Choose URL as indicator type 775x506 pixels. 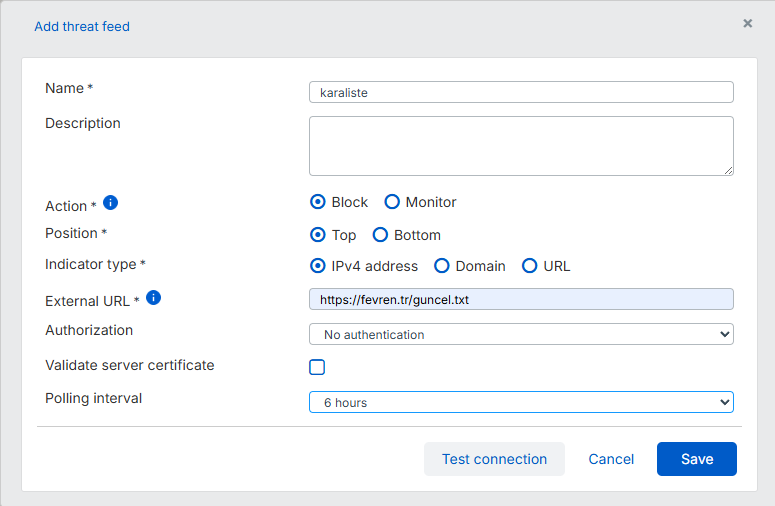[530, 266]
